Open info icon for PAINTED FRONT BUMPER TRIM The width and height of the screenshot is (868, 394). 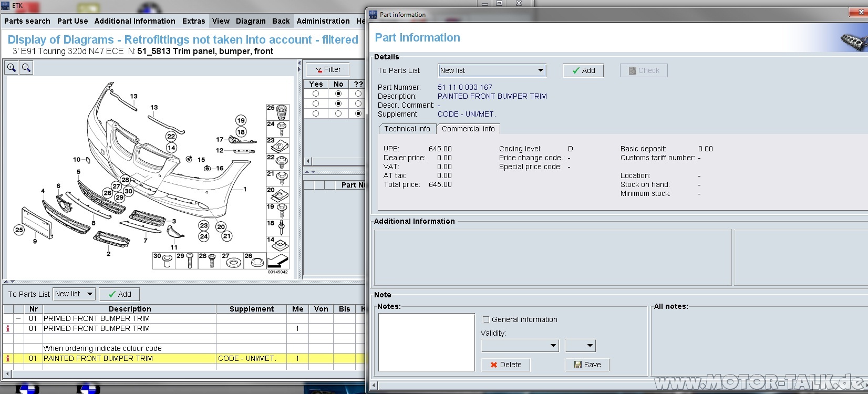click(x=7, y=358)
